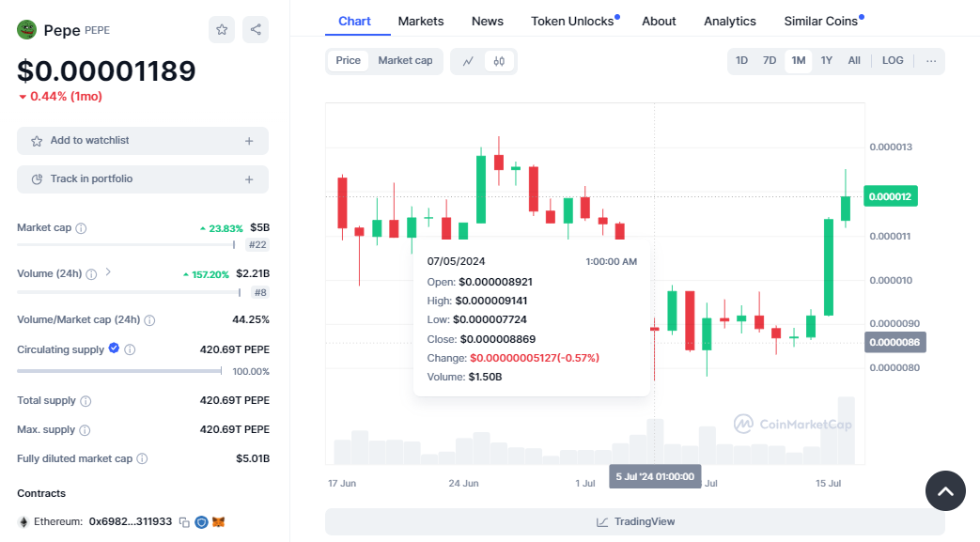Click the Volume (24h) rank progress bar
Image resolution: width=980 pixels, height=542 pixels.
coord(129,292)
